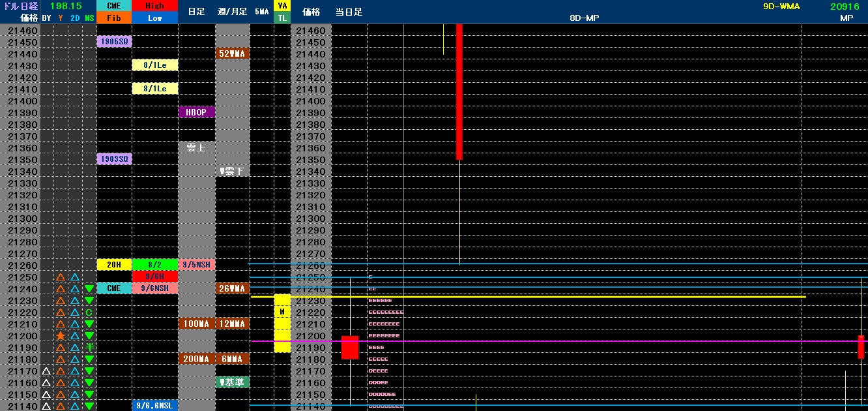868x411 pixels.
Task: Click the orange triangle in the 21230 row
Action: point(61,301)
